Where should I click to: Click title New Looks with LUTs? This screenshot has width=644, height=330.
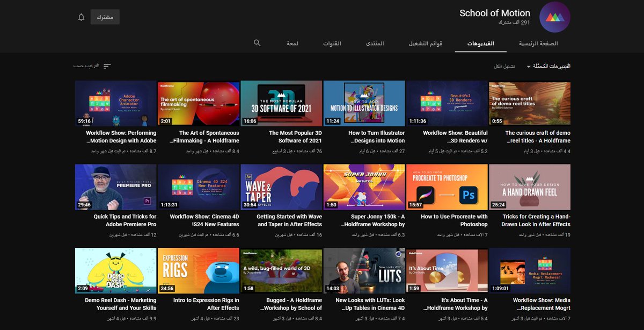tap(370, 304)
